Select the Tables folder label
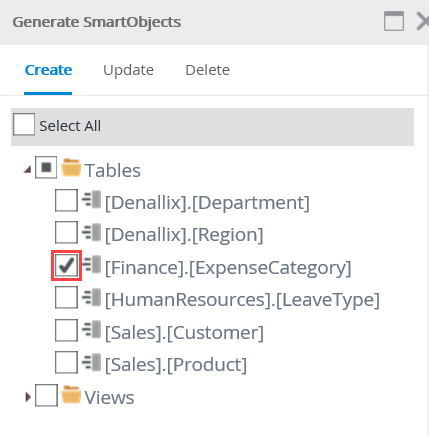Image resolution: width=429 pixels, height=436 pixels. pyautogui.click(x=113, y=171)
